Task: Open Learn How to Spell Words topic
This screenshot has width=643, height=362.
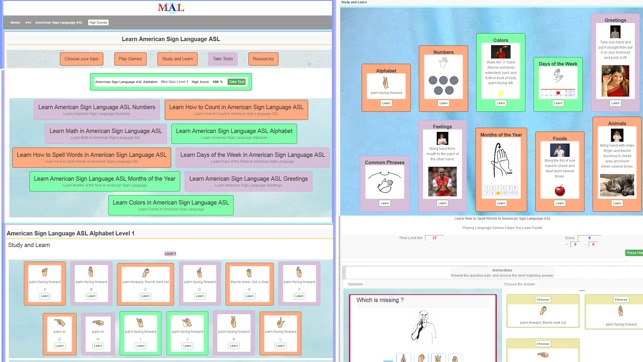Action: pos(91,157)
